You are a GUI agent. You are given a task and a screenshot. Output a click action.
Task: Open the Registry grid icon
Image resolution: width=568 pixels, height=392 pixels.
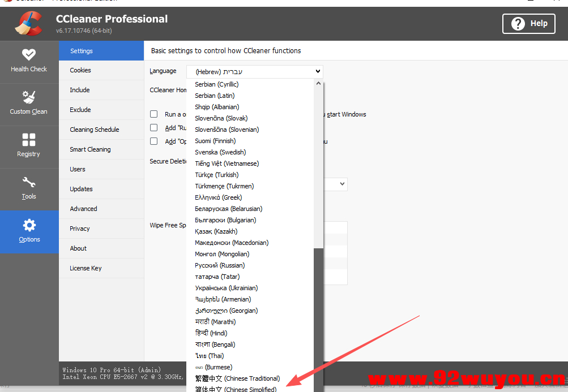pyautogui.click(x=29, y=140)
